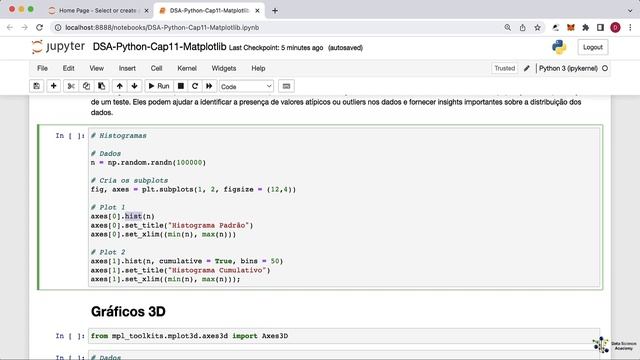
Task: Open the View menu
Action: tap(97, 68)
